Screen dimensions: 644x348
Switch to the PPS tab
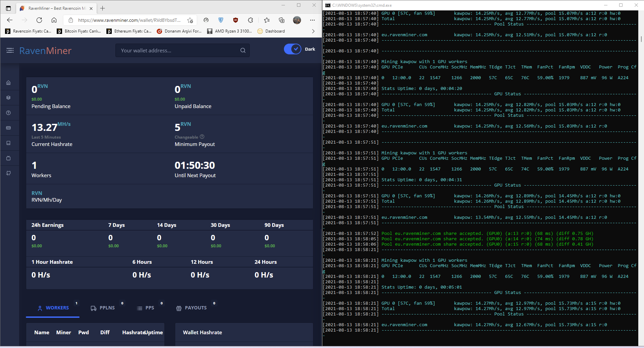pyautogui.click(x=145, y=308)
